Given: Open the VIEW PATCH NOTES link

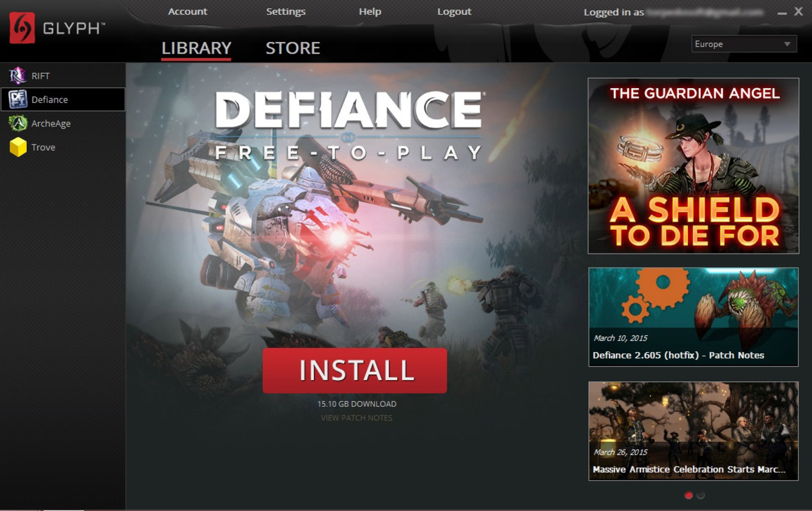Looking at the screenshot, I should pyautogui.click(x=357, y=418).
